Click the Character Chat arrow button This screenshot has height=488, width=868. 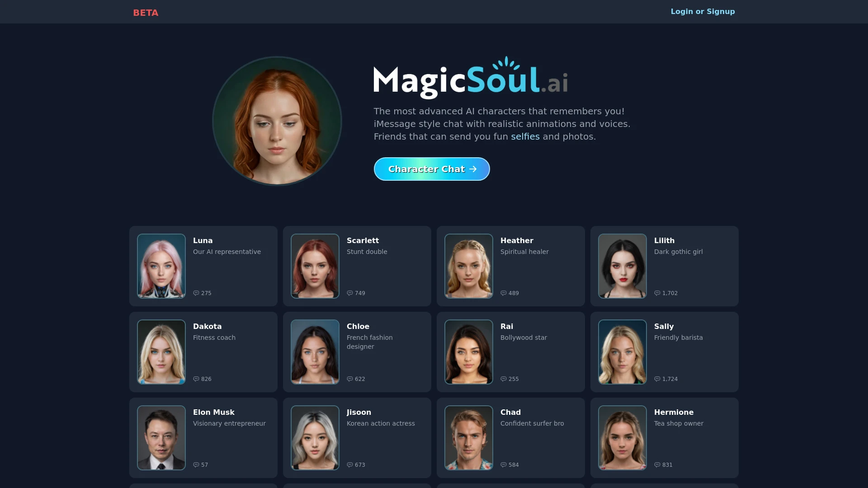[x=432, y=169]
